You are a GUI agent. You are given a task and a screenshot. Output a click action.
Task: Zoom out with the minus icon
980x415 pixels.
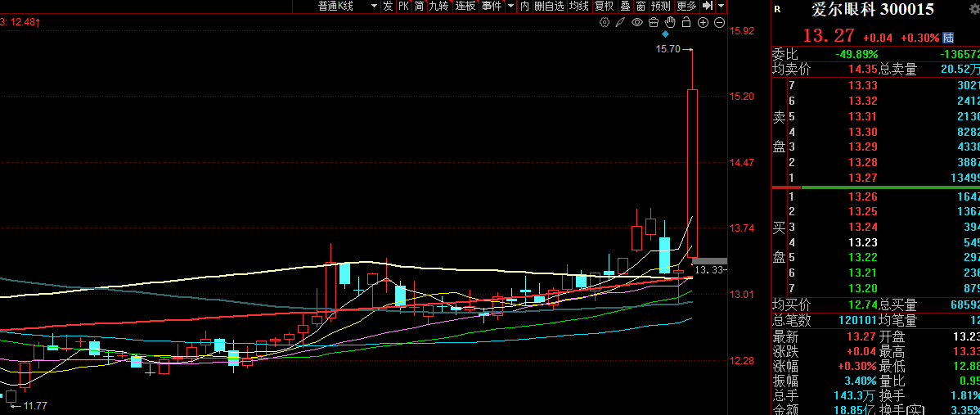(x=719, y=22)
